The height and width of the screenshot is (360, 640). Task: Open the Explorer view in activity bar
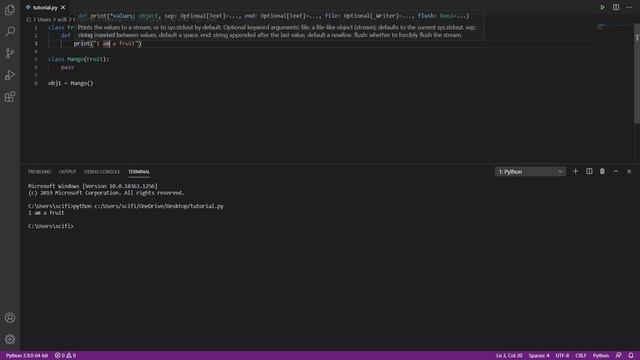tap(10, 10)
